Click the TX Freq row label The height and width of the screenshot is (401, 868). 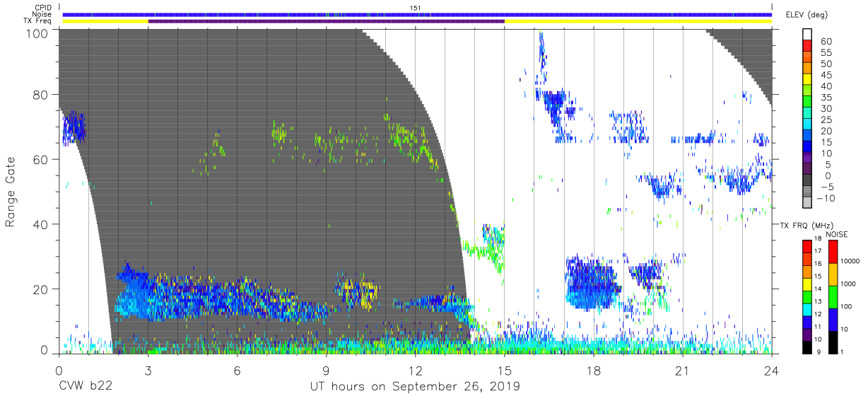(39, 21)
